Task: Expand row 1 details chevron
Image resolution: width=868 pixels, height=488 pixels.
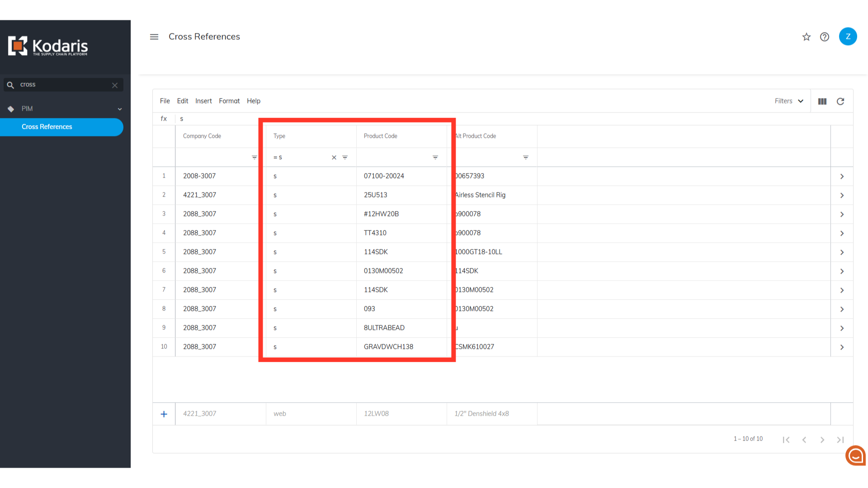Action: point(842,176)
